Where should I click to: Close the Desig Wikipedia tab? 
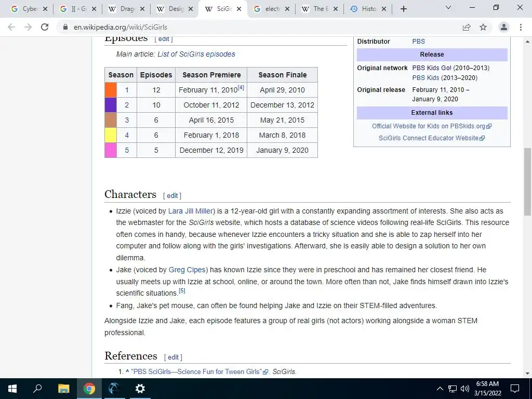point(191,9)
